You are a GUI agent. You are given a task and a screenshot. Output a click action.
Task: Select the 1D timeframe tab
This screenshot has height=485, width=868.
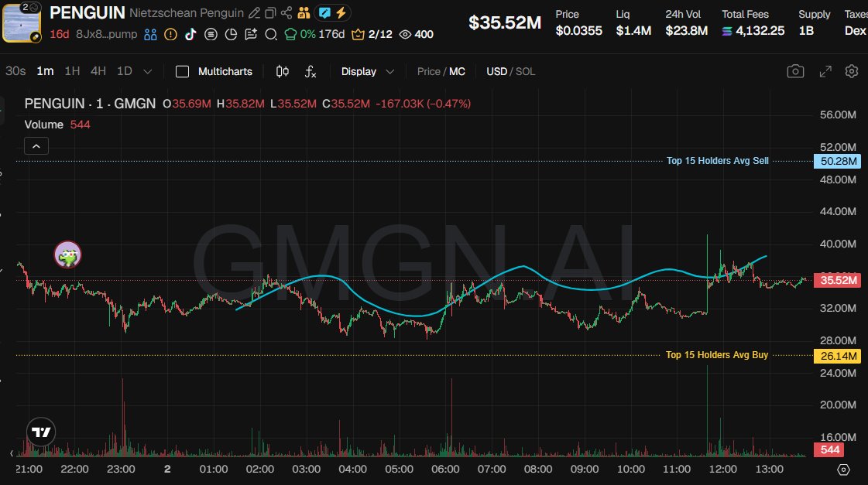click(125, 71)
